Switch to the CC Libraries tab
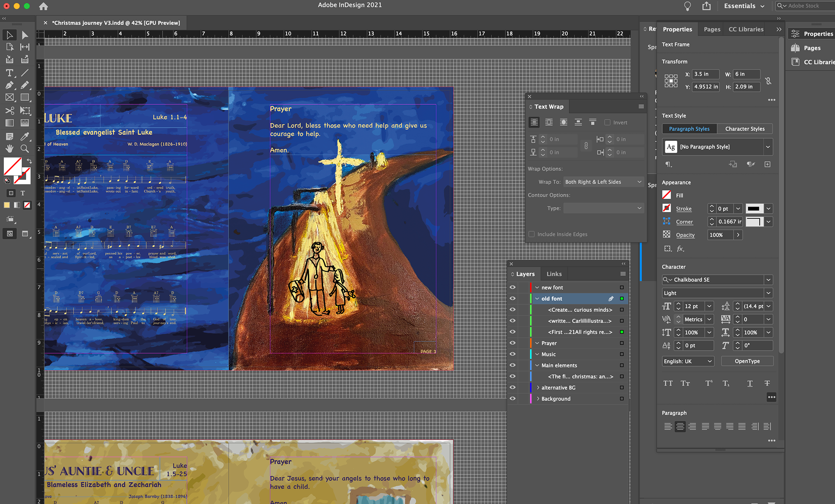The width and height of the screenshot is (835, 504). tap(746, 29)
